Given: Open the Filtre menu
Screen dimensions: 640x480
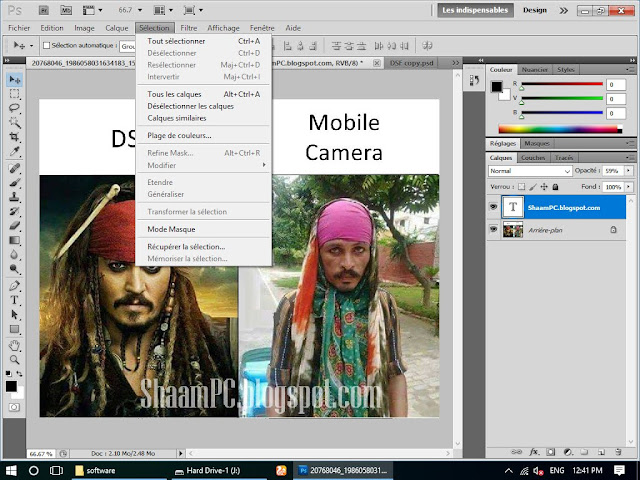Looking at the screenshot, I should point(189,28).
